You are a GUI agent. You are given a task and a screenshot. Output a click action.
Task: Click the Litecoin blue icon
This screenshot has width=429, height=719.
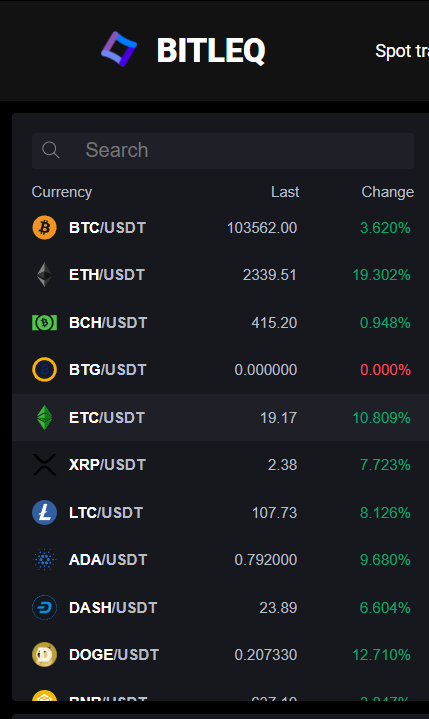point(44,512)
